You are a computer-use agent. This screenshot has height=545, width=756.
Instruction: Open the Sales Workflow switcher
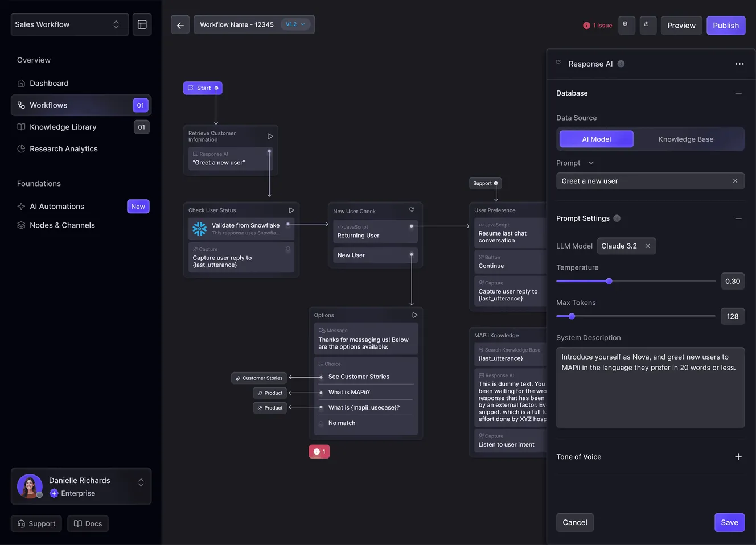[69, 24]
